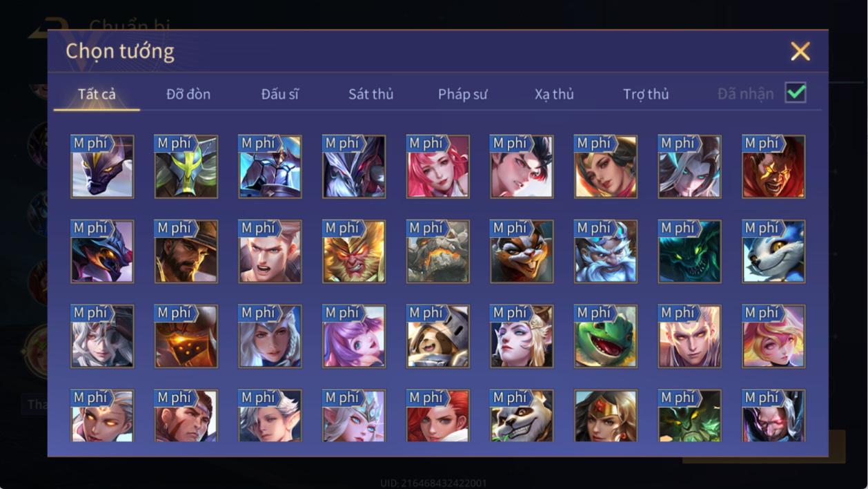Select the Monkey King hero portrait

click(354, 251)
